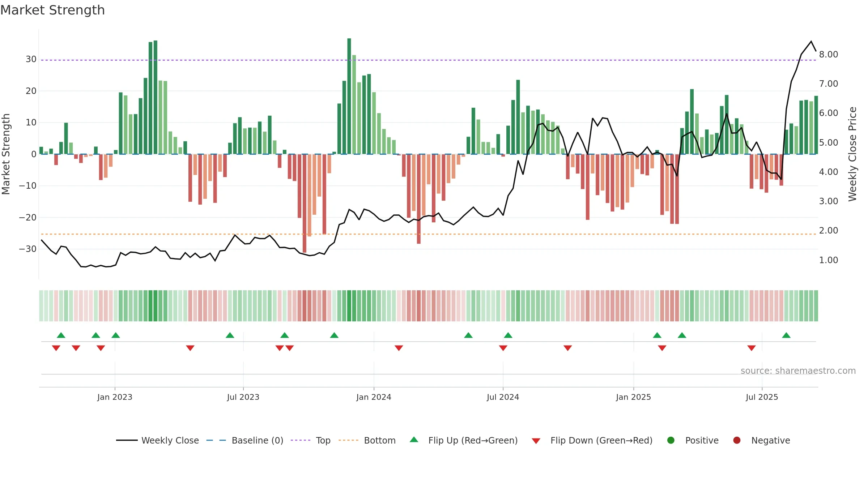Click the Jan 2024 axis label
The image size is (868, 488).
[374, 397]
